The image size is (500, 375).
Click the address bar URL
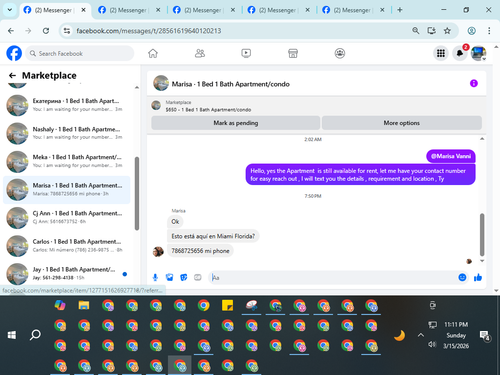coord(149,31)
